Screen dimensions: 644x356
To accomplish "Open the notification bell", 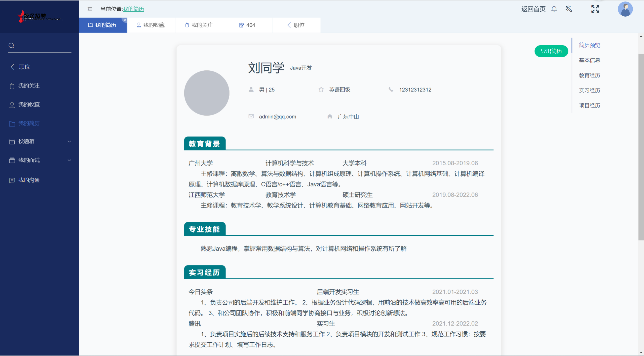I will pyautogui.click(x=554, y=9).
